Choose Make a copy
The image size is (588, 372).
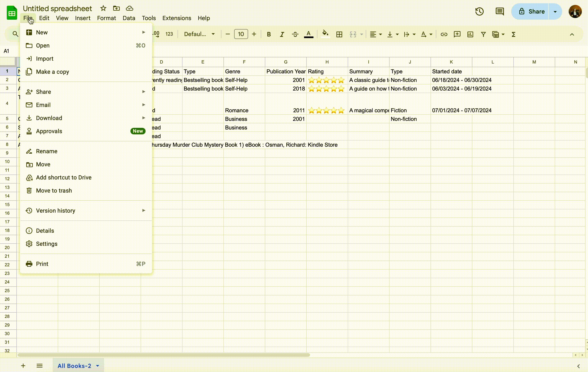86,72
